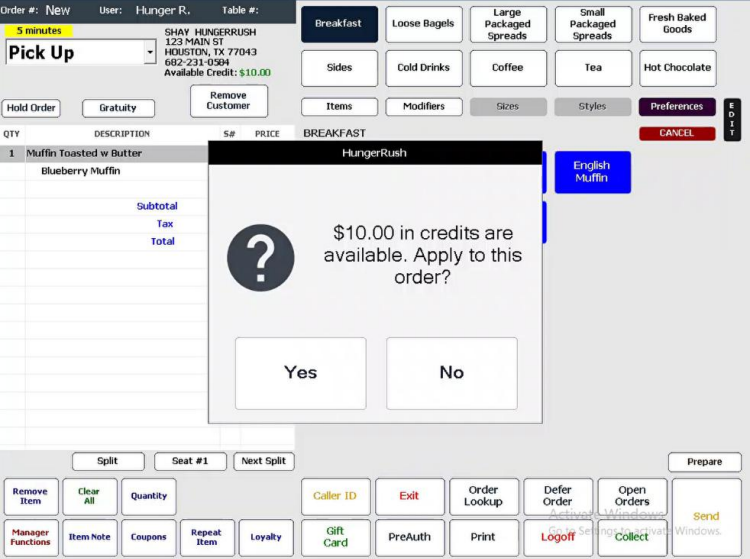Click the Hold Order button
The width and height of the screenshot is (750, 559).
point(31,108)
